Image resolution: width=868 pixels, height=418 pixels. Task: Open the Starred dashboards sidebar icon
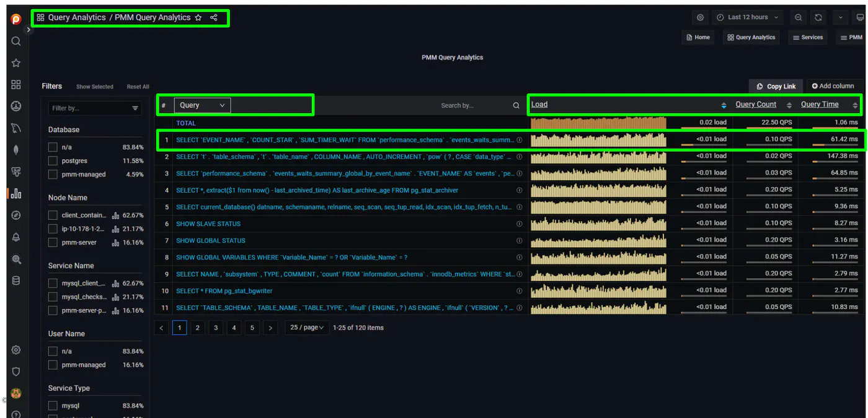point(16,63)
